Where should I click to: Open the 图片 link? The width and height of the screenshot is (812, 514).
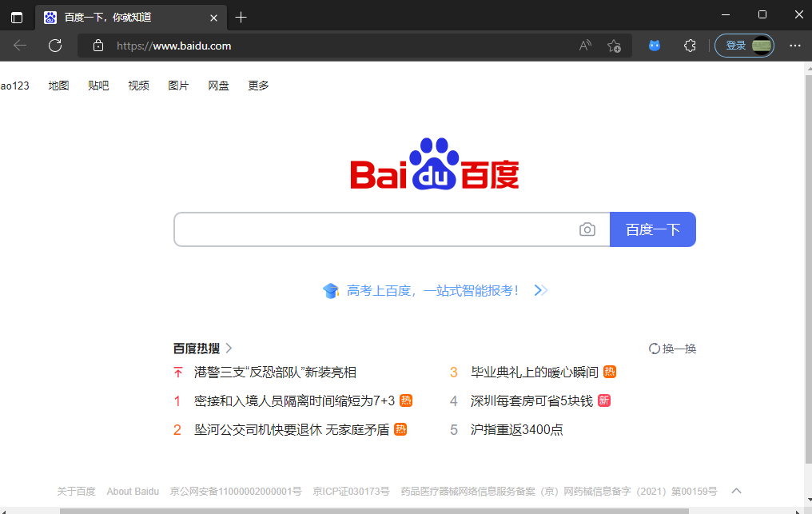(179, 86)
